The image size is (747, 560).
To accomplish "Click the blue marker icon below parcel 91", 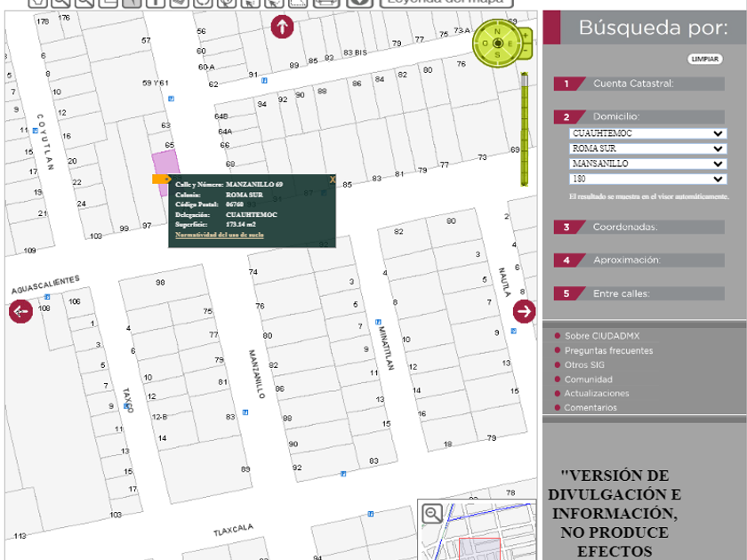I will click(264, 81).
